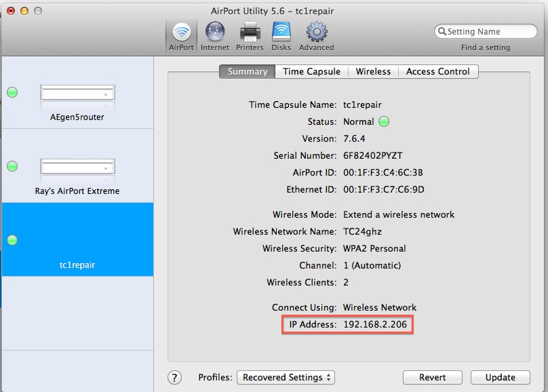Select tc1repair in the device list
548x392 pixels.
coord(77,239)
